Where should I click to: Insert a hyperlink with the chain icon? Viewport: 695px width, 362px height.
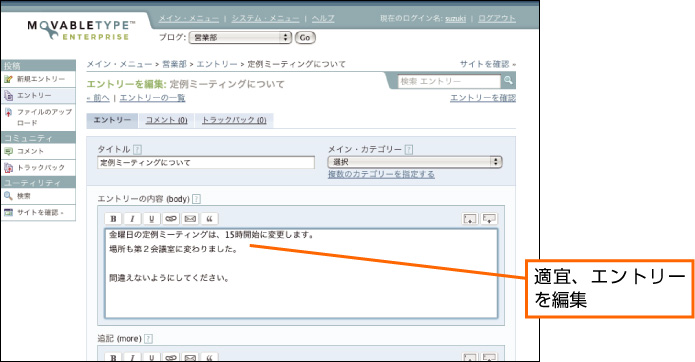pos(171,218)
